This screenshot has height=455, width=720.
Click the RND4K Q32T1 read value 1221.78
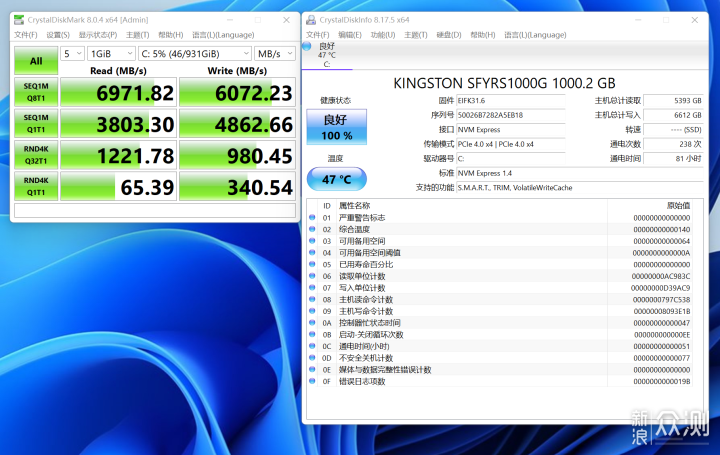pos(118,155)
